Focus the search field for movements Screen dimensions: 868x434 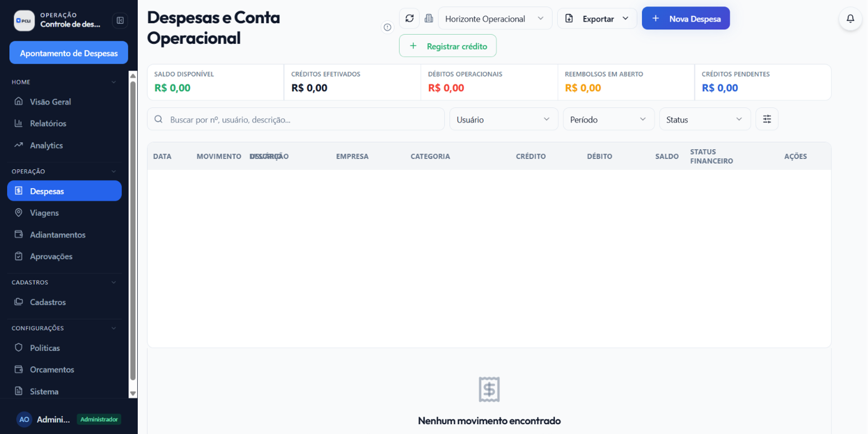[x=296, y=119]
